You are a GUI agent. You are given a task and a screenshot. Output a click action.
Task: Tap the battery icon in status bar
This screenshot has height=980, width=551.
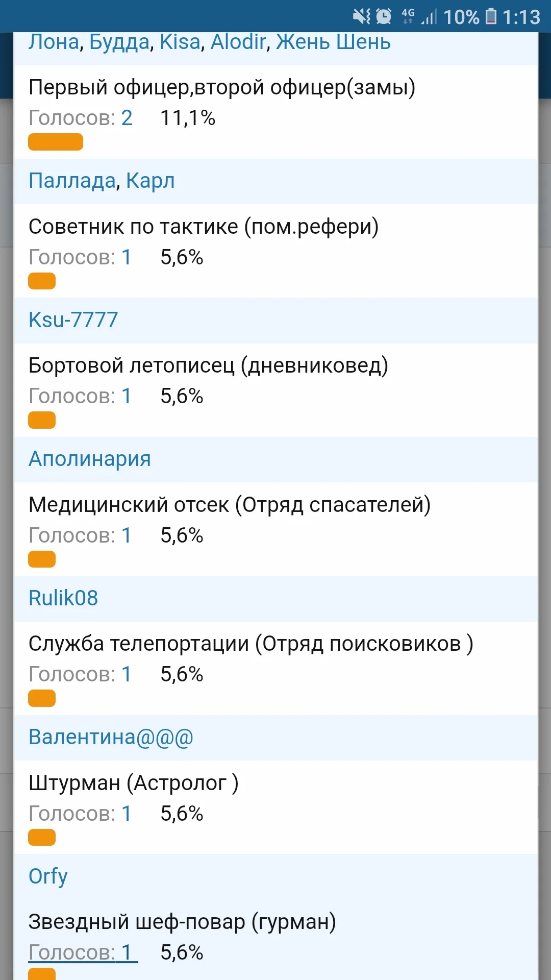(491, 17)
